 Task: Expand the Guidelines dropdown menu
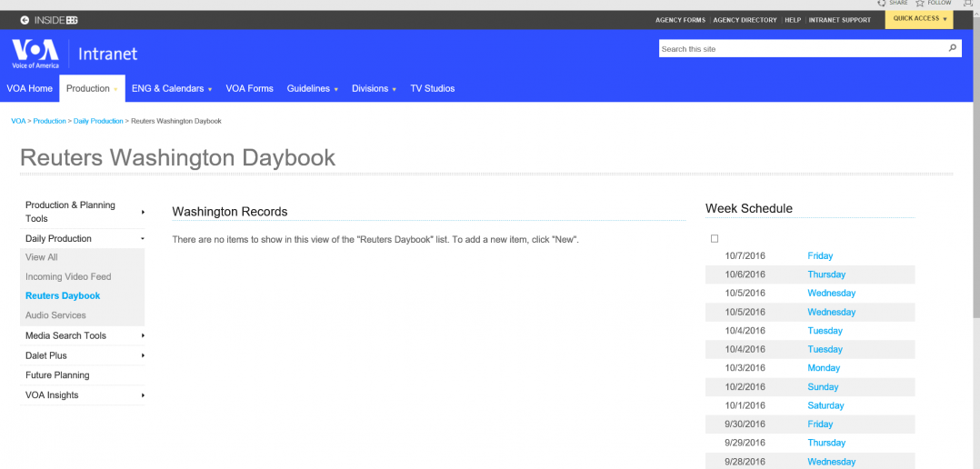(336, 89)
